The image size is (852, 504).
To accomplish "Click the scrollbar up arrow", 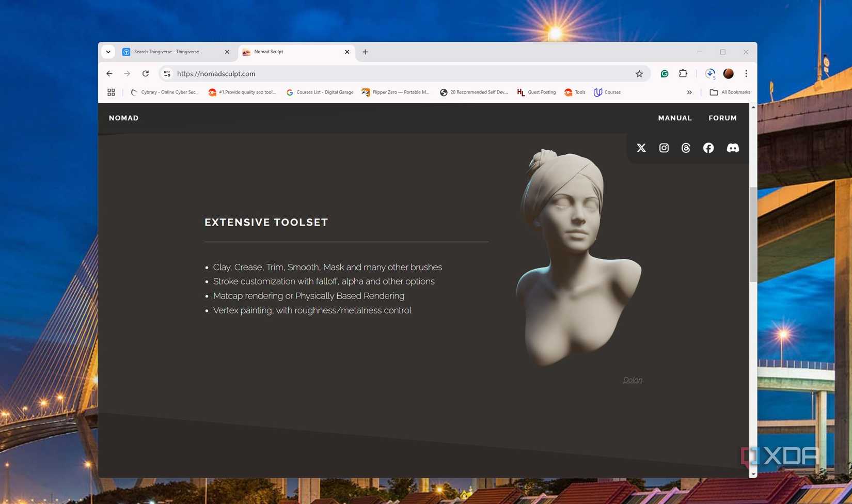I will pyautogui.click(x=753, y=107).
